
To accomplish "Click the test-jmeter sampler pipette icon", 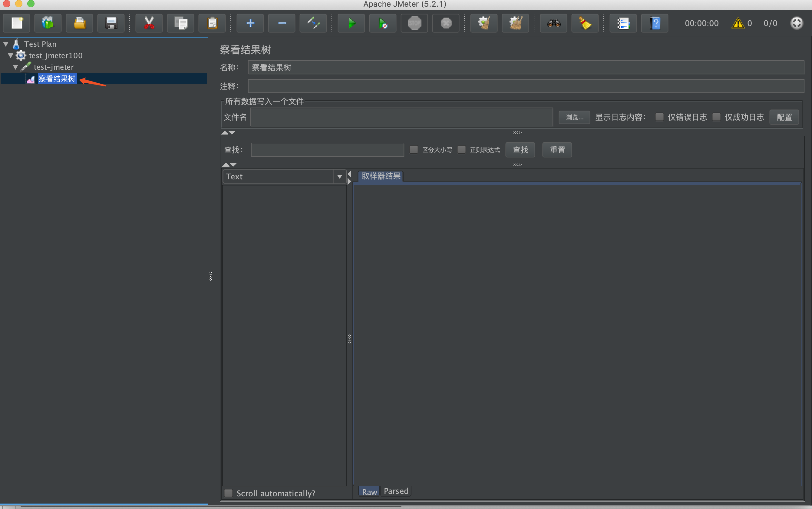I will click(x=26, y=67).
